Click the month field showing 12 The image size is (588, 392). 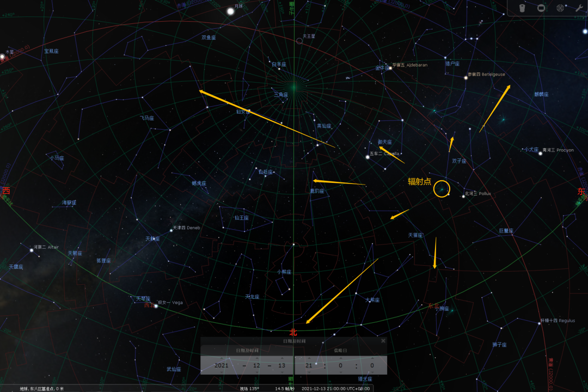(257, 365)
